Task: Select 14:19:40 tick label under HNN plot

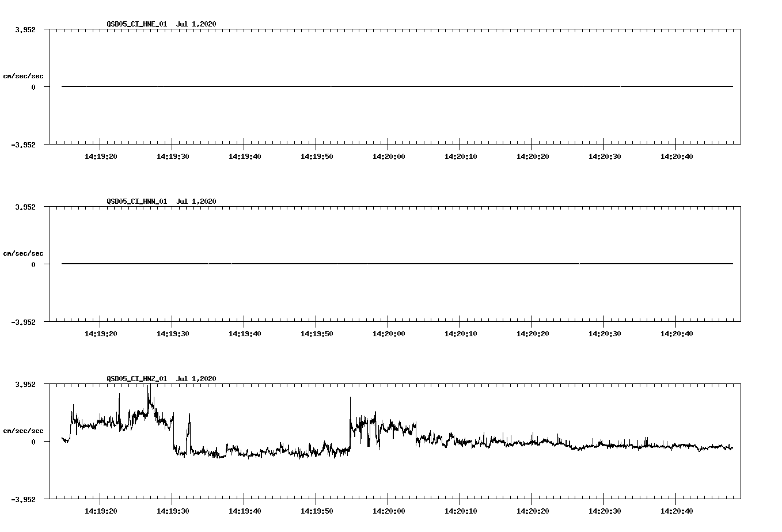Action: tap(245, 334)
